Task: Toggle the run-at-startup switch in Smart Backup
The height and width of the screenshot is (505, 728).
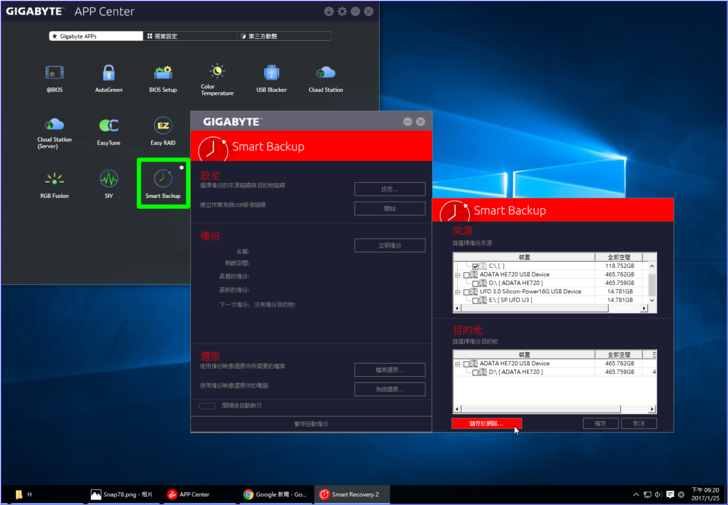Action: [x=207, y=406]
